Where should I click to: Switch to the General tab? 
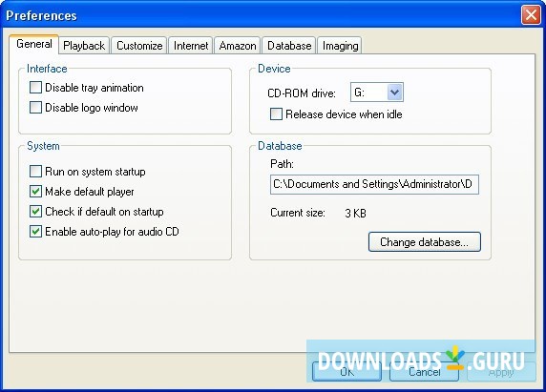[34, 44]
